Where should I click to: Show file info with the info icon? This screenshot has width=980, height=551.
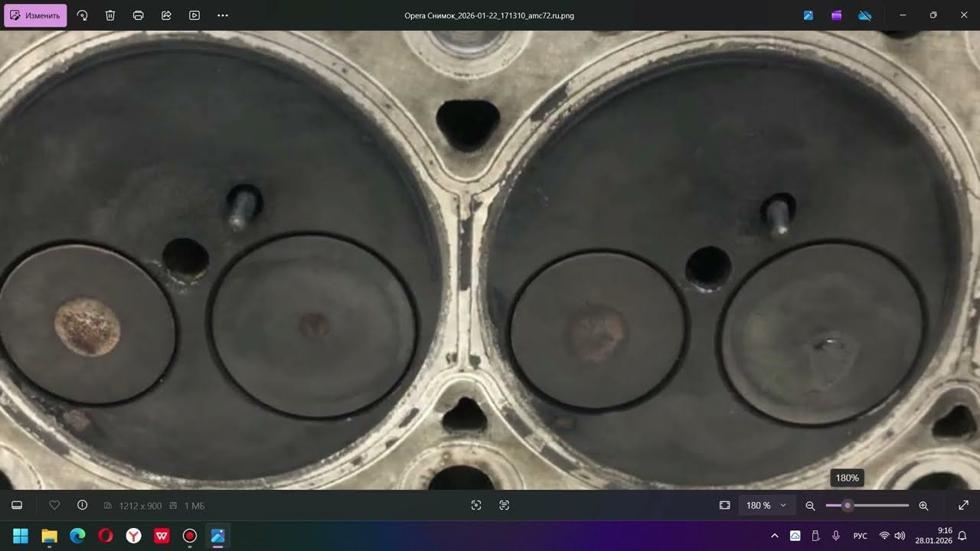(x=82, y=505)
